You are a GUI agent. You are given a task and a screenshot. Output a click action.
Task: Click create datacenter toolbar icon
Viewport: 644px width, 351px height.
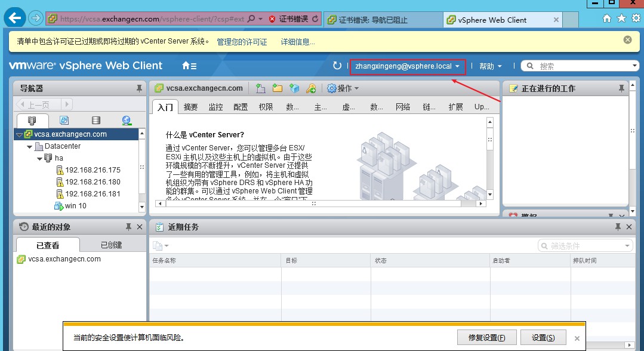coord(260,88)
